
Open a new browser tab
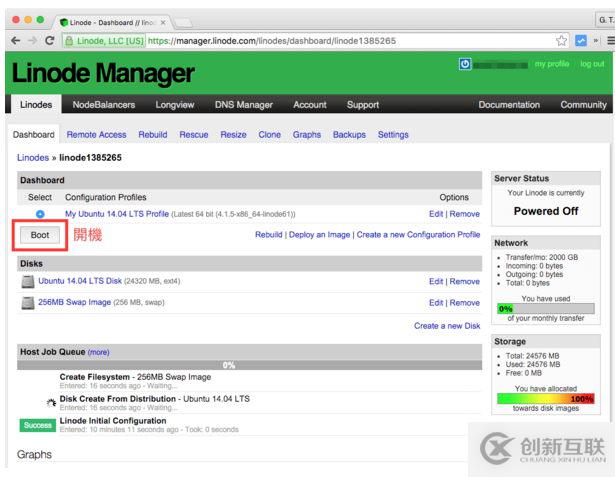183,23
